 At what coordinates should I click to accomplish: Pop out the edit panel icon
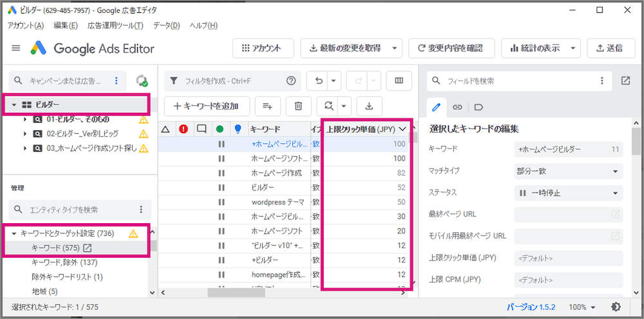tap(625, 81)
